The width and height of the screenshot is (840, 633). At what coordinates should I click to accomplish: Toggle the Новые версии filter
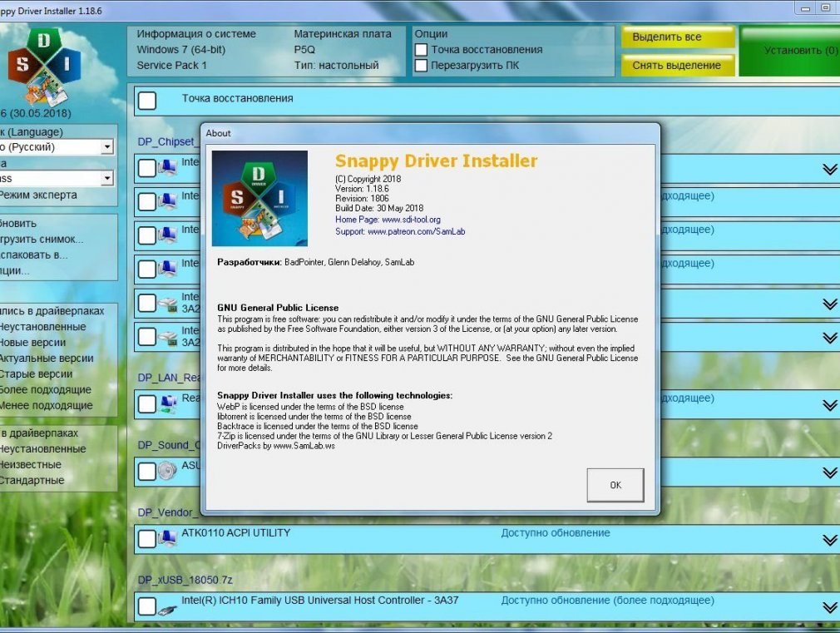32,343
